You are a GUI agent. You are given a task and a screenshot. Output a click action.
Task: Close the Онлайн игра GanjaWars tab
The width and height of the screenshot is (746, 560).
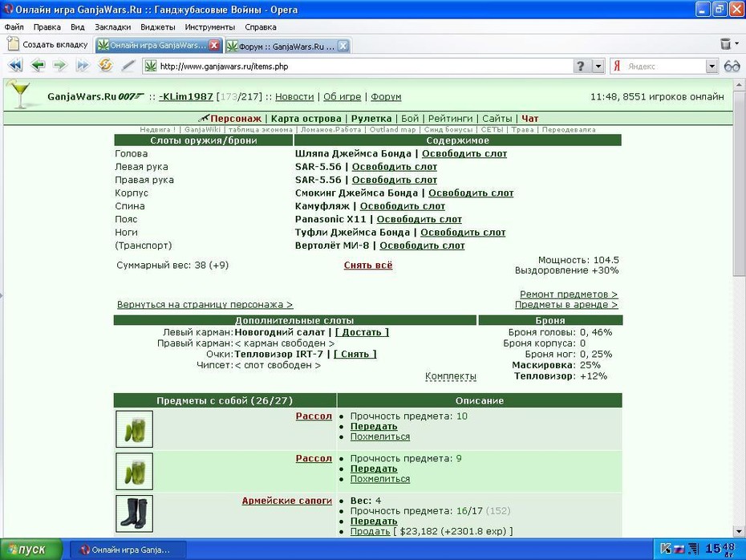tap(214, 45)
